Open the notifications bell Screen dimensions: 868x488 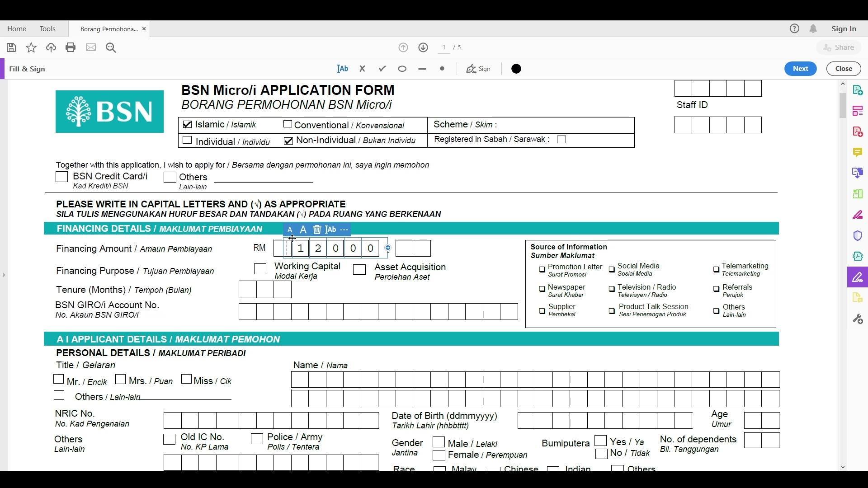[813, 28]
